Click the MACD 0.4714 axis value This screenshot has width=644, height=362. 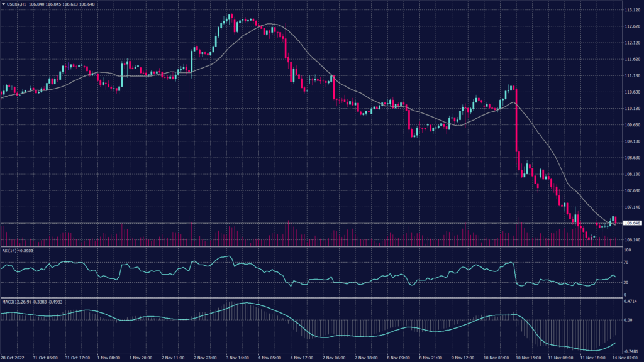631,302
